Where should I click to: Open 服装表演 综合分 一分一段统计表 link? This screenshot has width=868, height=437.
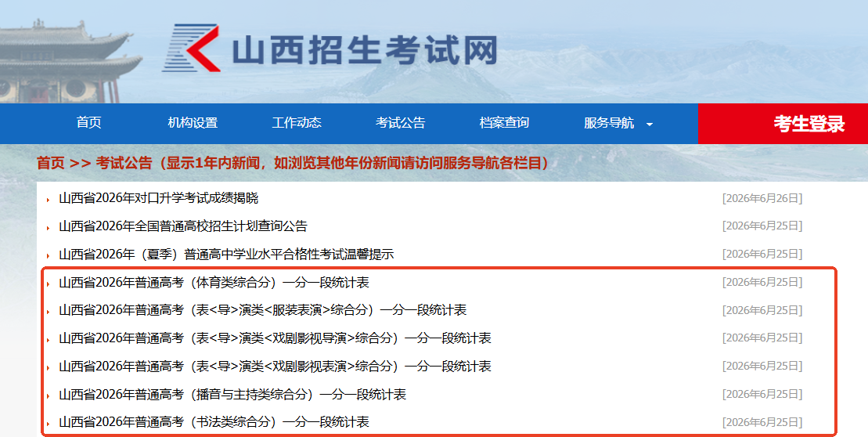[x=263, y=310]
